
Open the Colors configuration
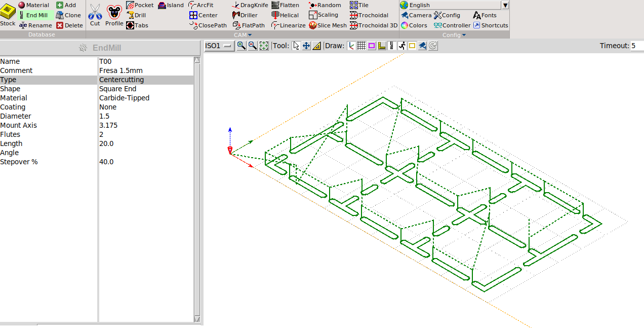pos(414,25)
